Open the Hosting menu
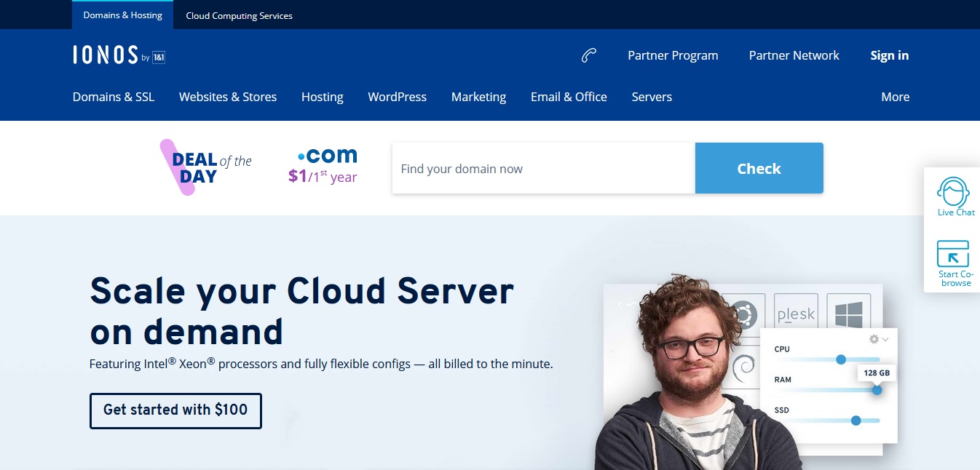This screenshot has height=470, width=980. (322, 97)
